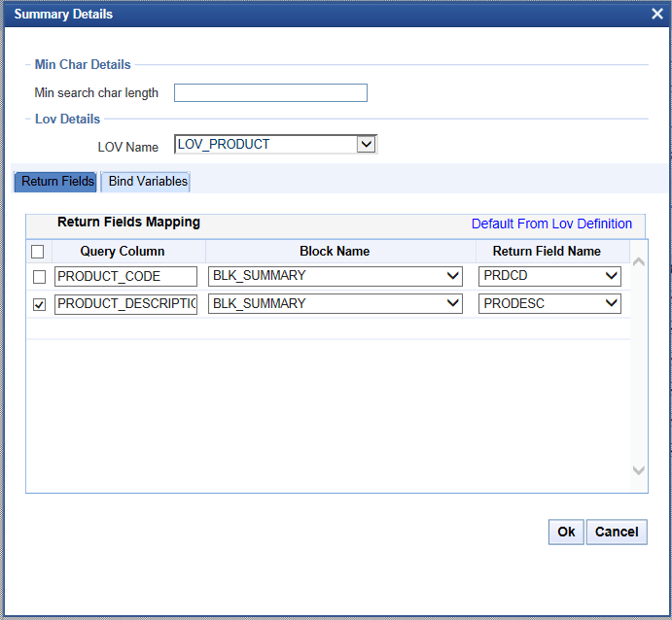The width and height of the screenshot is (672, 620).
Task: Expand Block Name dropdown in first row
Action: click(x=452, y=276)
